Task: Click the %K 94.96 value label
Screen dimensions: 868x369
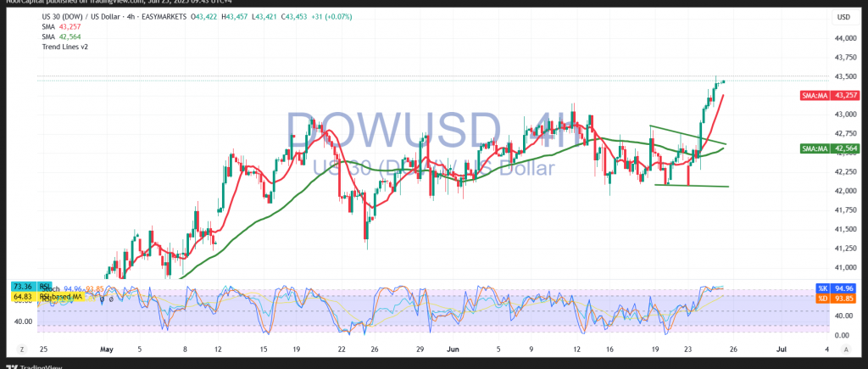Action: (x=835, y=288)
